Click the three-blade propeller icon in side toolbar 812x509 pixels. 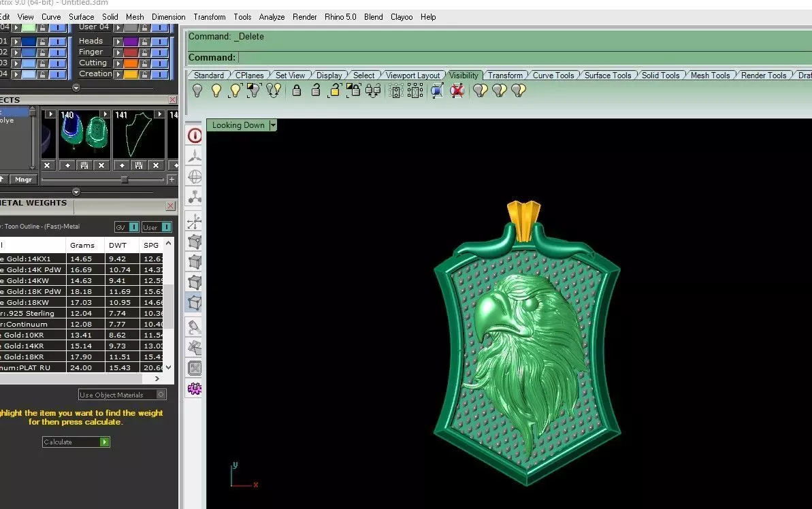[195, 156]
